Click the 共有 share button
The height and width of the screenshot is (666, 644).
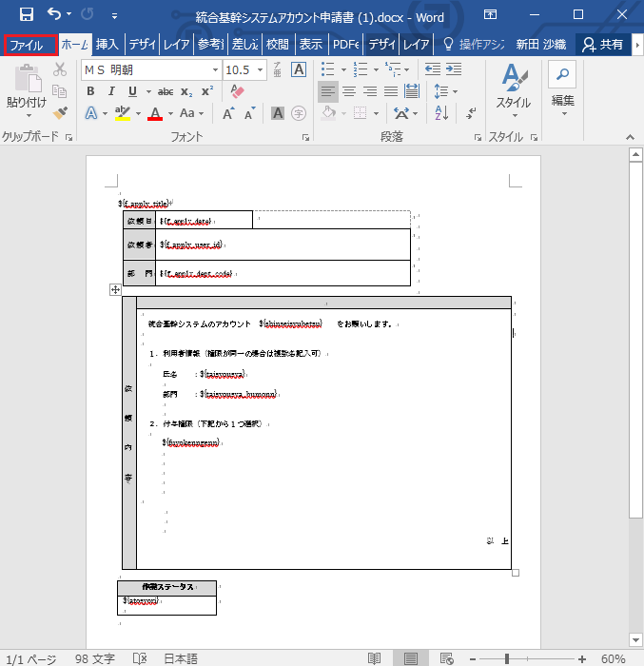(602, 44)
